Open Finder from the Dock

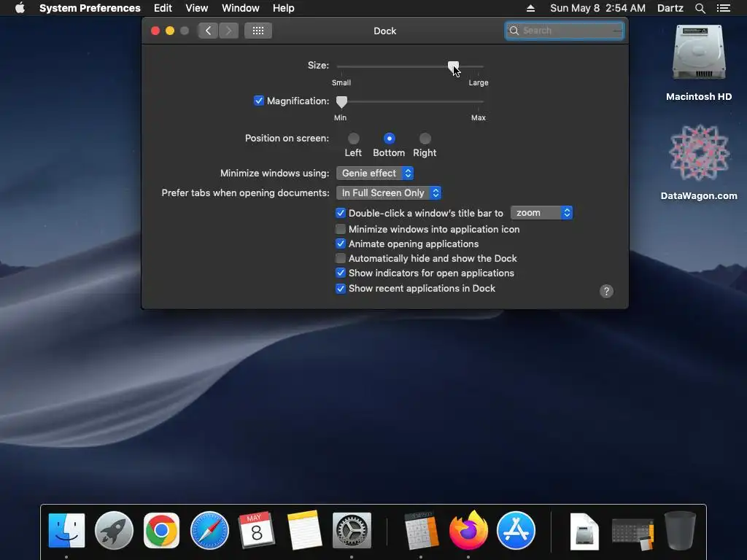66,530
